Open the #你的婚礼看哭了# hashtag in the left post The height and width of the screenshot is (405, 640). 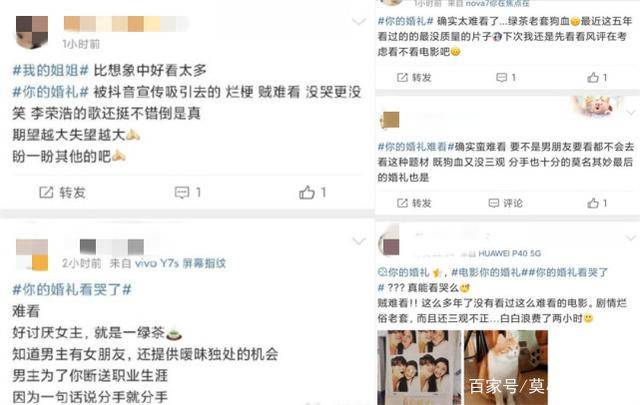pyautogui.click(x=72, y=289)
